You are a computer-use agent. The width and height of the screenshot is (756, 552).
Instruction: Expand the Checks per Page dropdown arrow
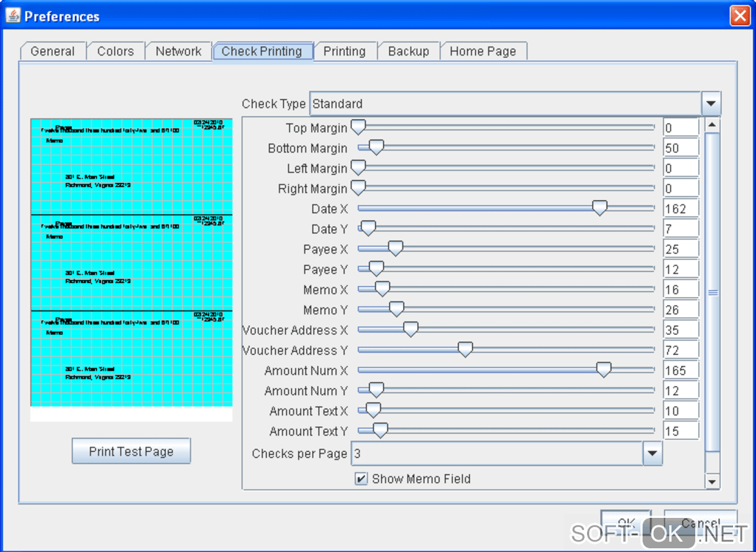[652, 453]
